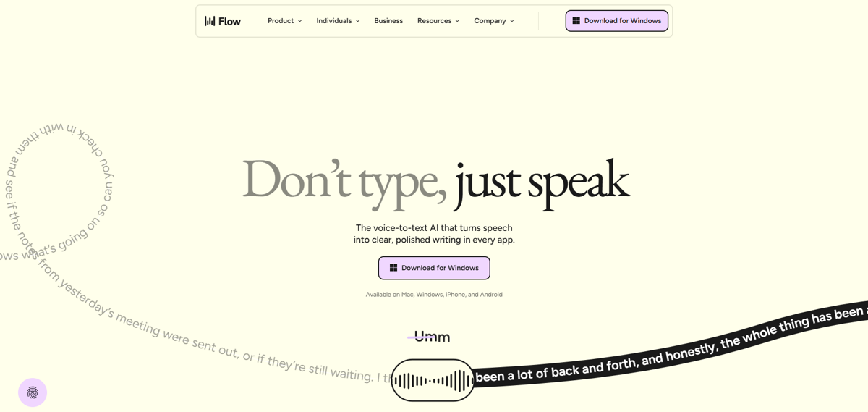
Task: Click the 'The voice-to-text AI' tagline text
Action: [434, 234]
